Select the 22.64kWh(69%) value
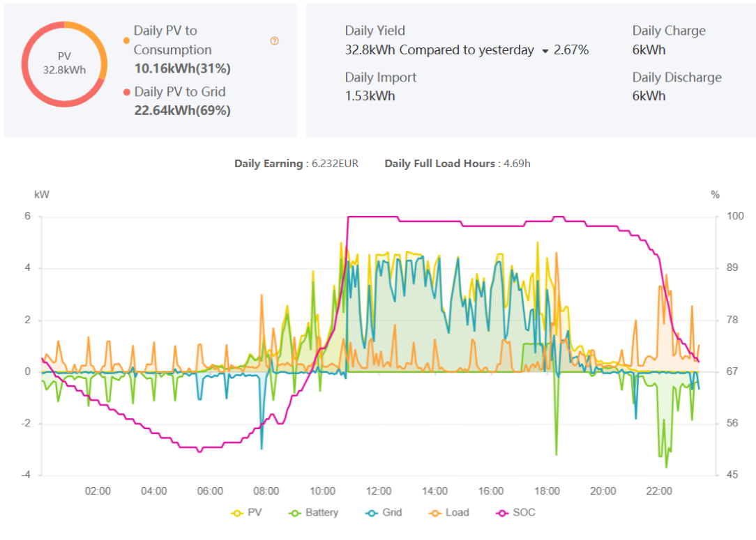 click(182, 110)
